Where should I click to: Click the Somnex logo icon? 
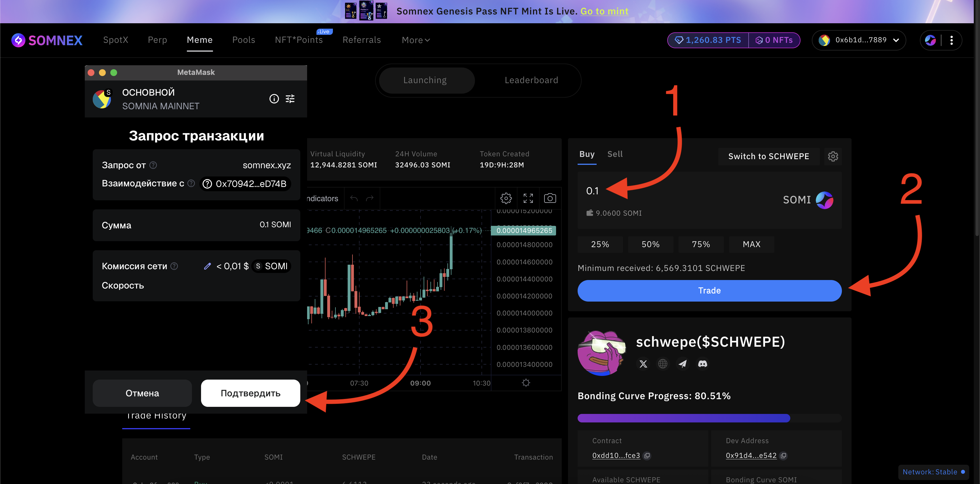point(18,40)
